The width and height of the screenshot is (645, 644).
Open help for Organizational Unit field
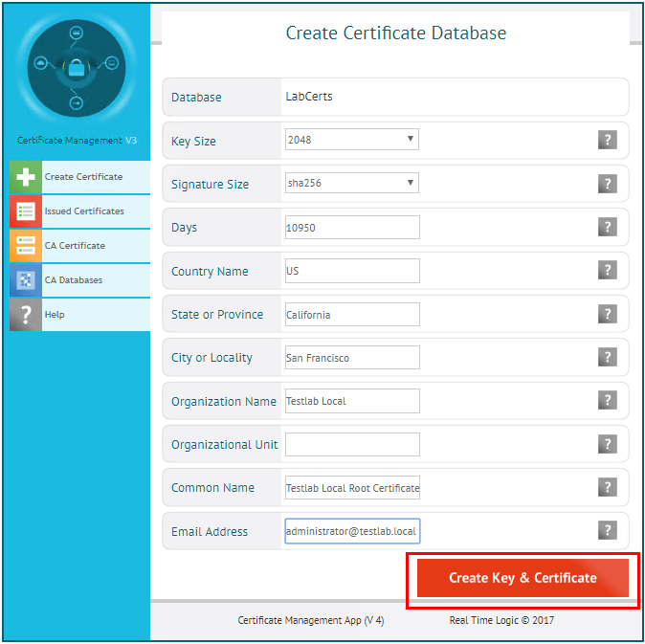[x=607, y=444]
